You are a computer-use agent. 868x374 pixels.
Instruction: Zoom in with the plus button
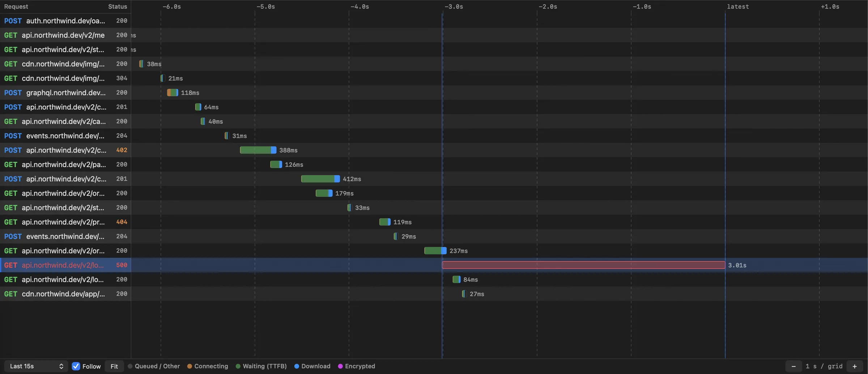point(855,366)
